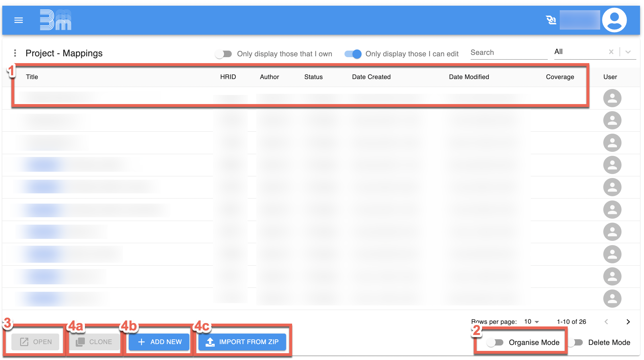Viewport: 644px width, 360px height.
Task: Open the user account avatar menu
Action: coord(614,20)
